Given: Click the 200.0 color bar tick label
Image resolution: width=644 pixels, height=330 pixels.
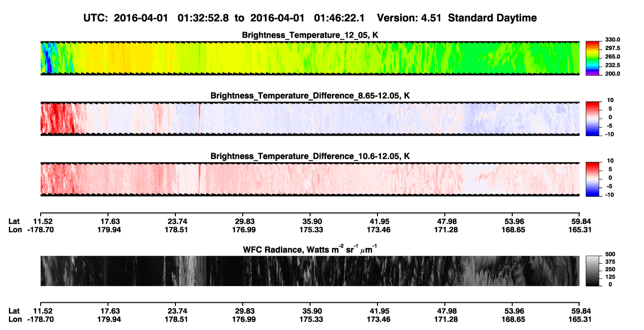Looking at the screenshot, I should (613, 74).
